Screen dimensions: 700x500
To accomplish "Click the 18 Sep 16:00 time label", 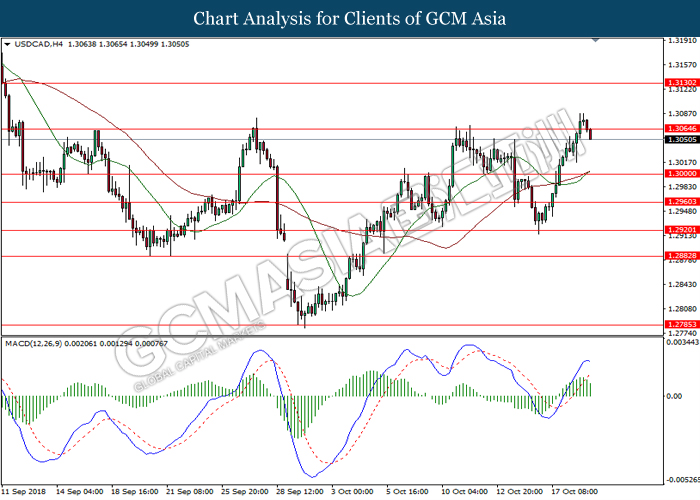I will 134,492.
